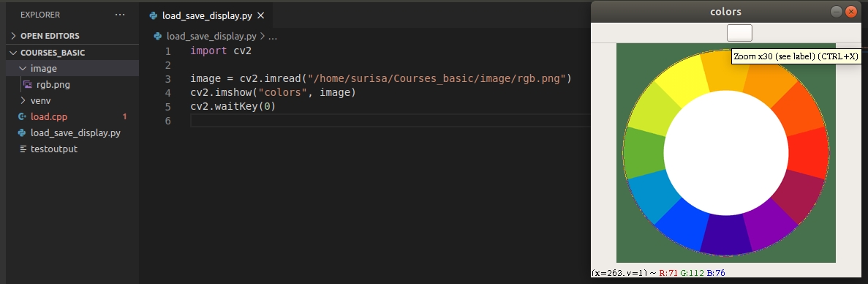Click the text-file icon beside testoutput
This screenshot has height=284, width=868.
(x=23, y=149)
